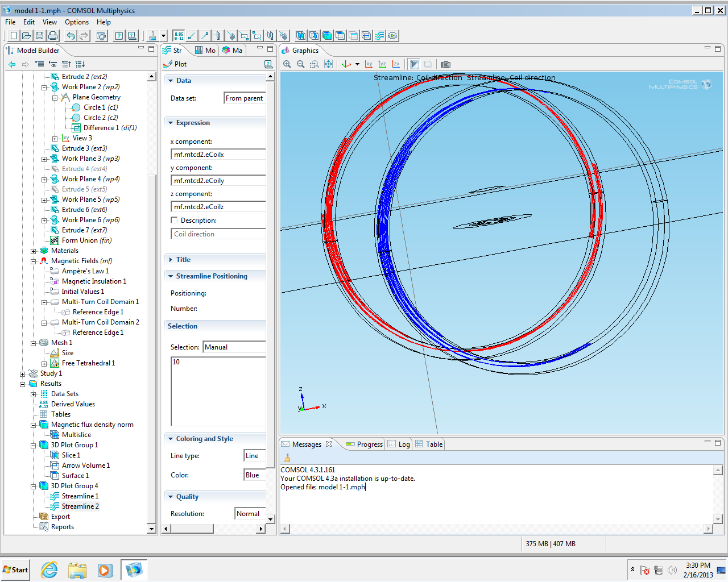Screen dimensions: 728x582
Task: Click the Move Up icon in Model Builder
Action: click(x=67, y=64)
